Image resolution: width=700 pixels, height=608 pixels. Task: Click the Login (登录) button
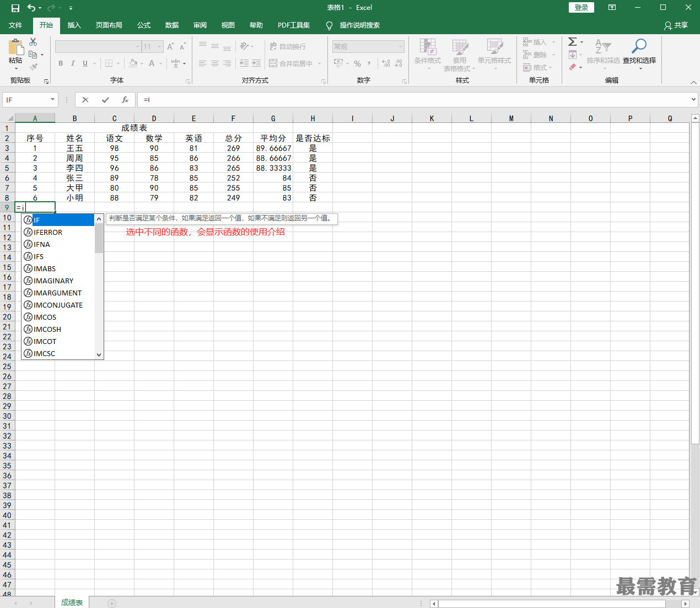pyautogui.click(x=581, y=7)
